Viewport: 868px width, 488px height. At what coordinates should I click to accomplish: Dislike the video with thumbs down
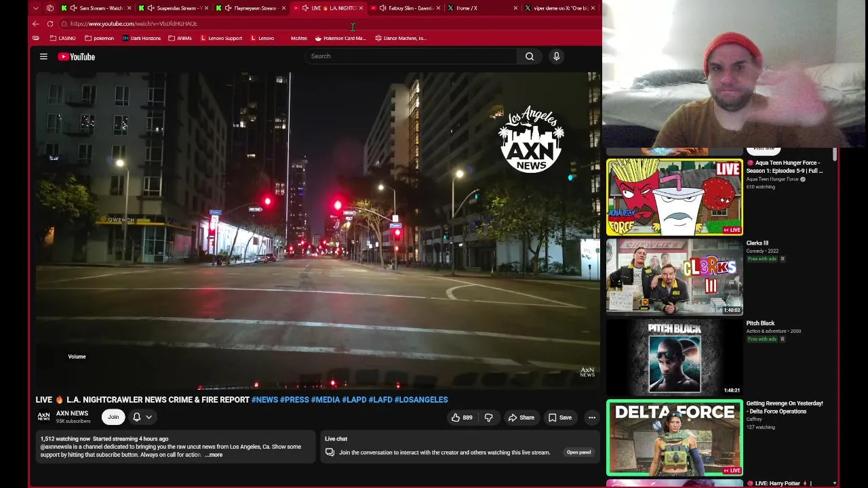[488, 418]
